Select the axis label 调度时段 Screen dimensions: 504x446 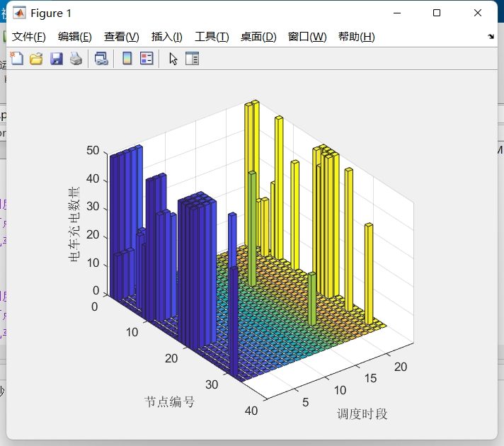(362, 414)
